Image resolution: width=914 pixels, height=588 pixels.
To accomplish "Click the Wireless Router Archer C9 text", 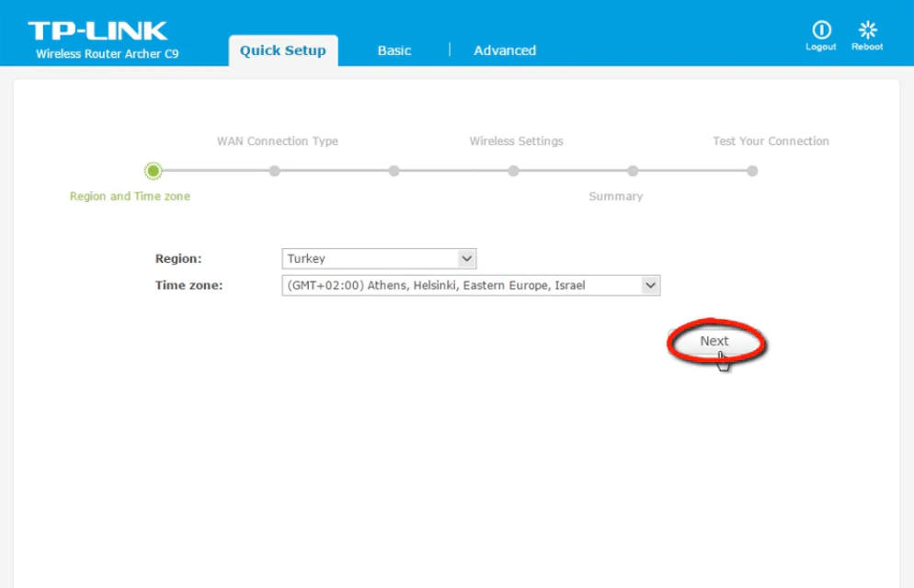I will [x=107, y=54].
